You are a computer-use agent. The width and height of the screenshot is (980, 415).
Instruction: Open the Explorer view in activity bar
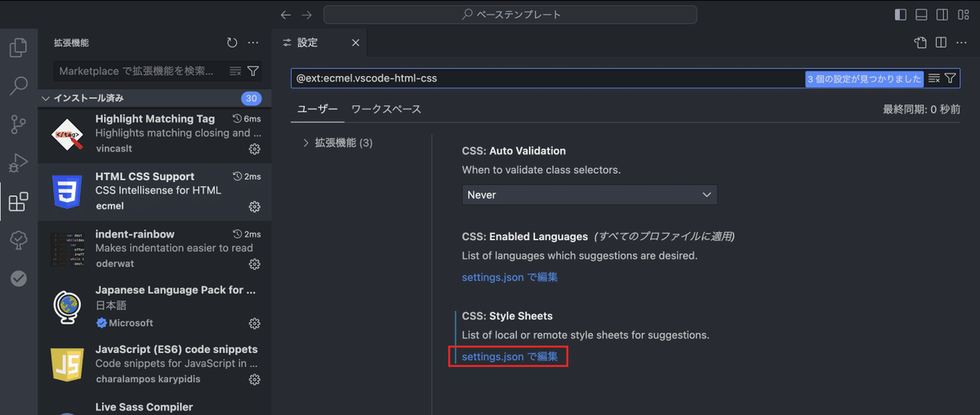[18, 47]
